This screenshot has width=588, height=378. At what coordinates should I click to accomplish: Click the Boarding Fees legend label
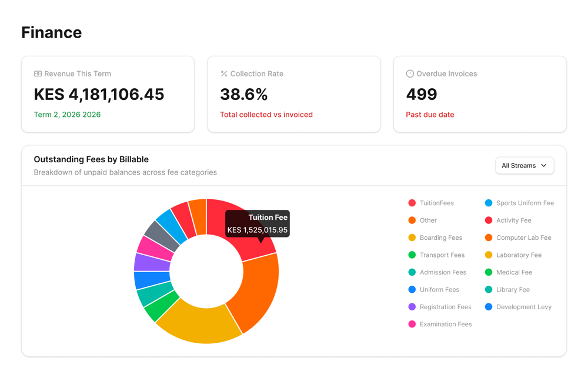pos(440,237)
